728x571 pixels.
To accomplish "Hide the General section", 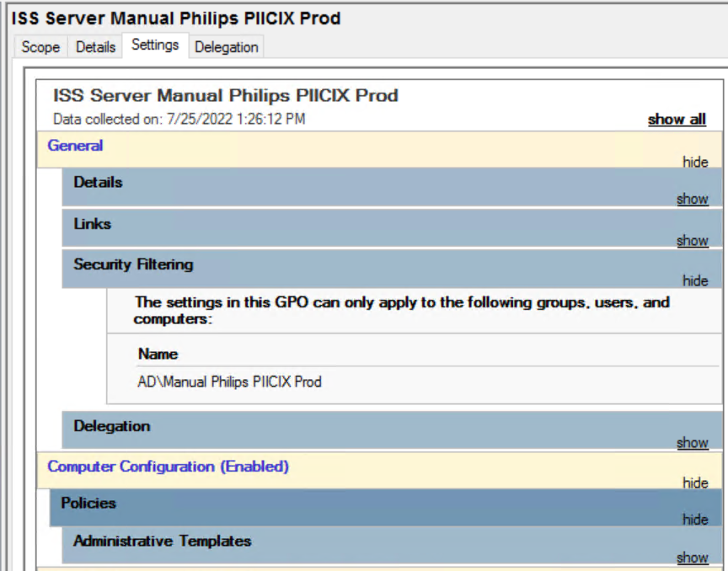I will point(695,162).
